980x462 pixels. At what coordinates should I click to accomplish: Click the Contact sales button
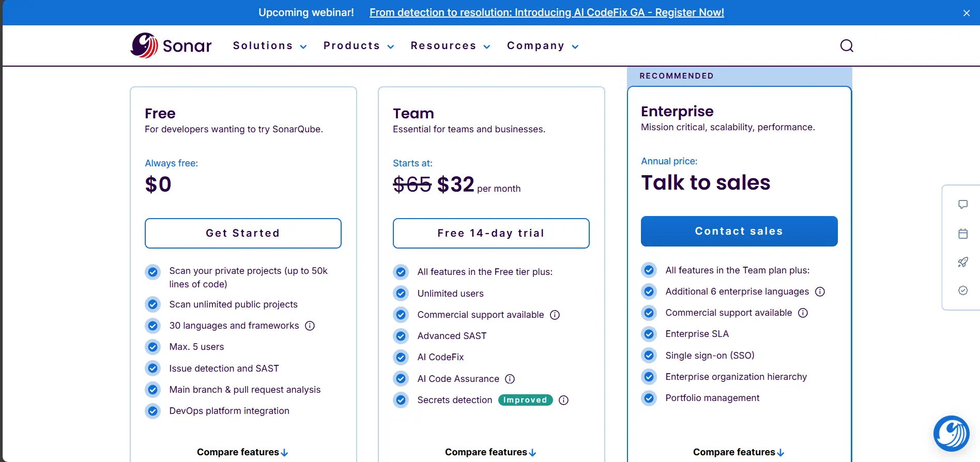pyautogui.click(x=739, y=231)
